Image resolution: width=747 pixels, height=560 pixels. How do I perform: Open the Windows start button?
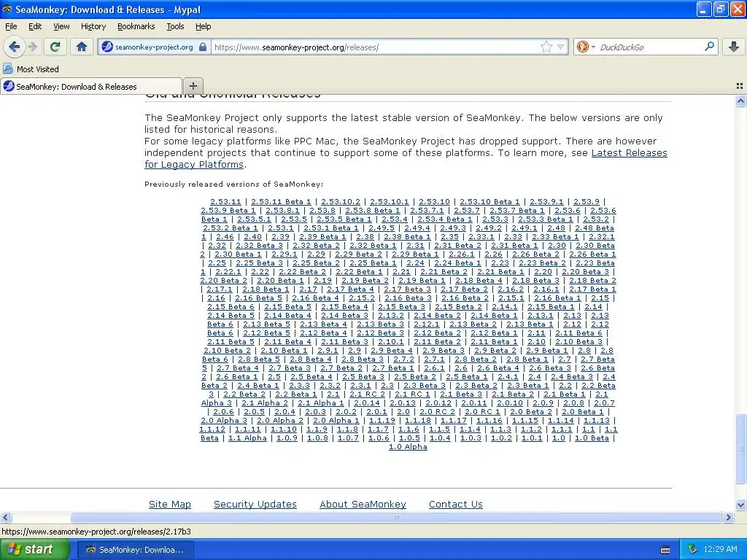point(35,549)
